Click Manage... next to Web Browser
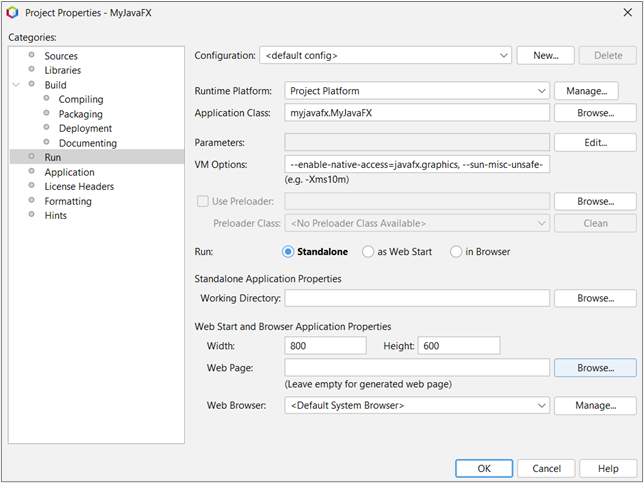 [x=595, y=405]
